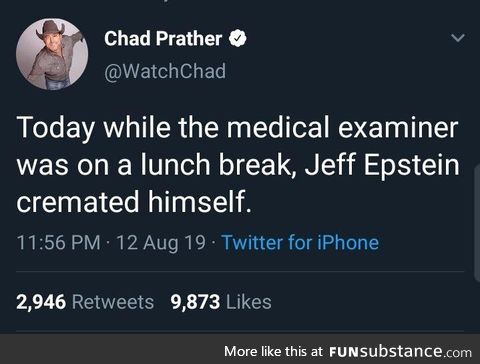Screen dimensions: 480x364
Task: Open the Chad Prather display name
Action: pyautogui.click(x=163, y=38)
